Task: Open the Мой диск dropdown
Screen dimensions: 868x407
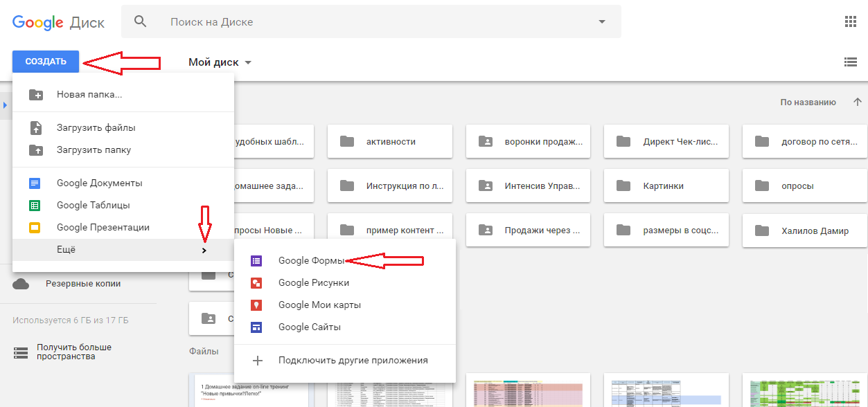Action: (220, 62)
